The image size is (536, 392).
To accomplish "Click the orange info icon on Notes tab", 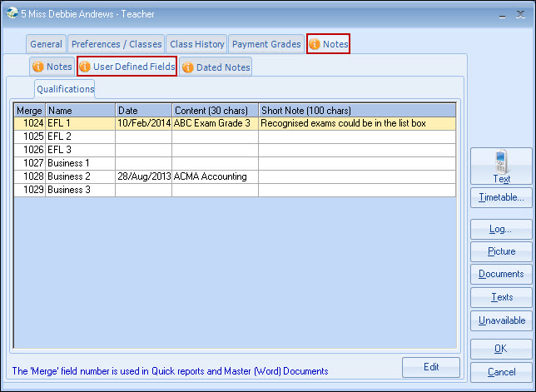I will tap(315, 44).
